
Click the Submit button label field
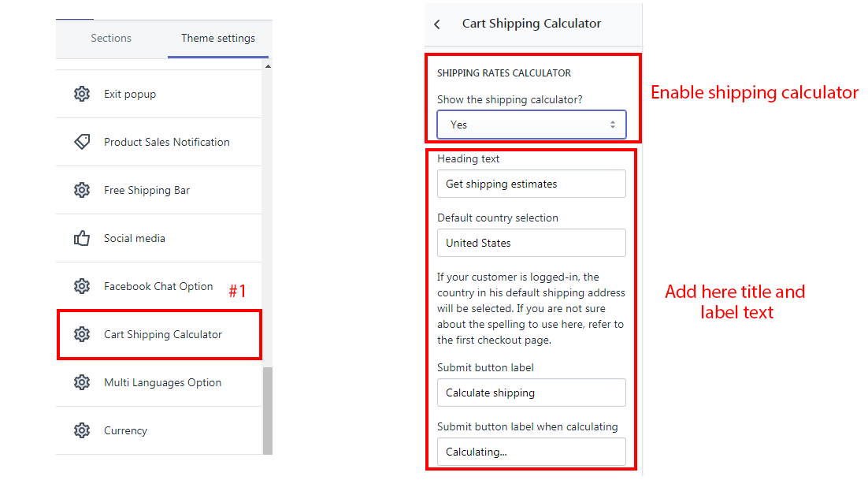click(x=532, y=393)
